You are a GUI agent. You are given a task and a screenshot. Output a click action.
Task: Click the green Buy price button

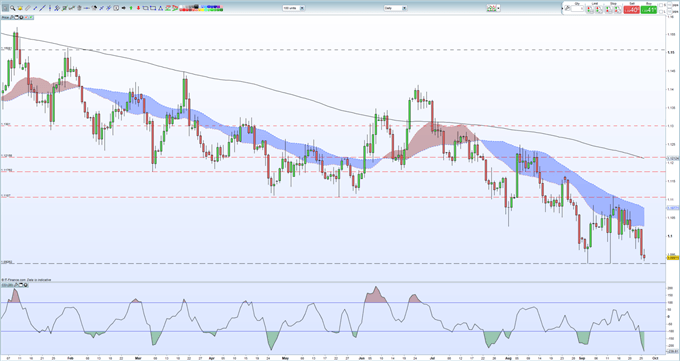pos(649,10)
